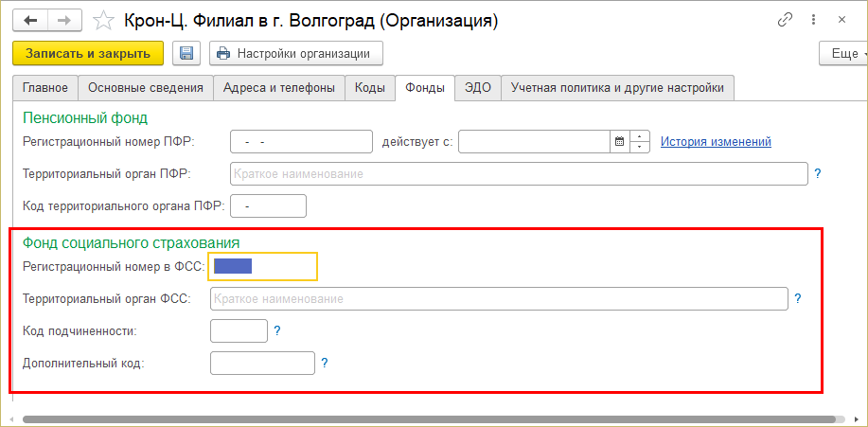Click help question mark beside Территориальный орган ФСС

coord(798,299)
